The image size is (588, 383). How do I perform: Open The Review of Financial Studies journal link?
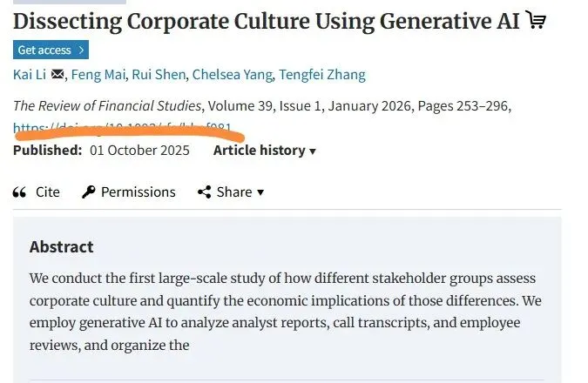click(x=107, y=106)
